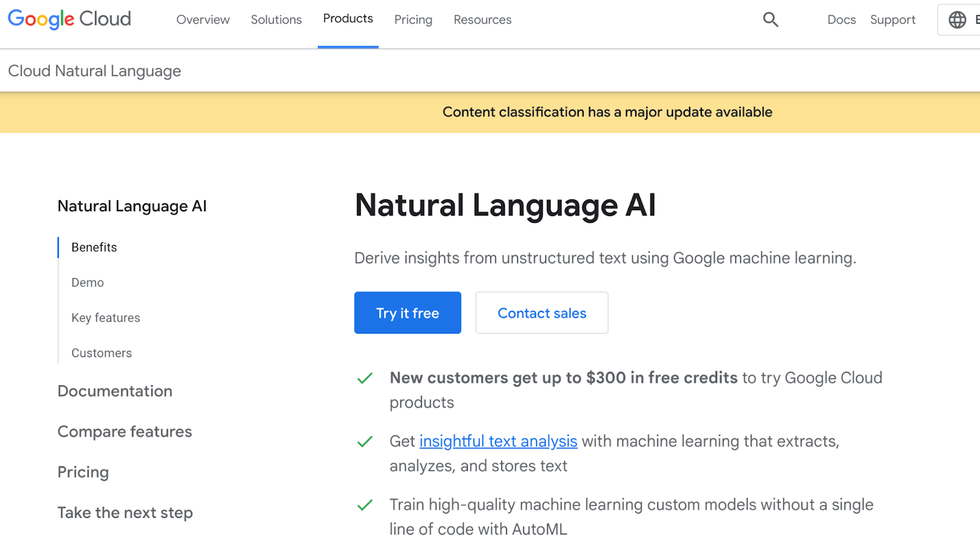
Task: Jump to the Demo section
Action: coord(88,283)
